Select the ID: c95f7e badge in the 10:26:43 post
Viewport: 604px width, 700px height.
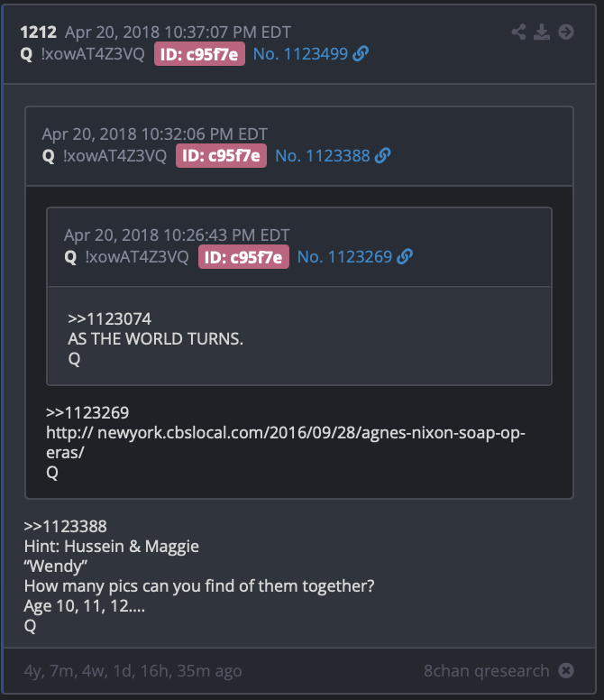pyautogui.click(x=243, y=257)
